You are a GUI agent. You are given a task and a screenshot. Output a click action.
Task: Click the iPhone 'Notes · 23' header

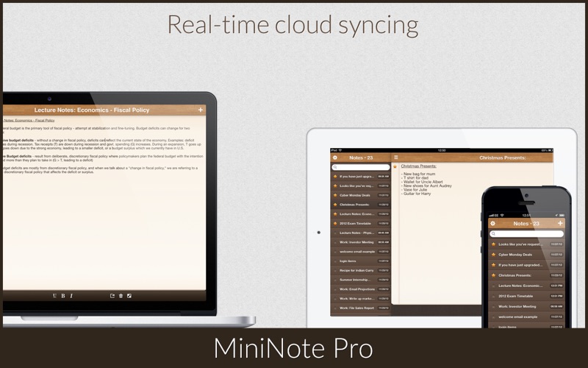pyautogui.click(x=526, y=224)
